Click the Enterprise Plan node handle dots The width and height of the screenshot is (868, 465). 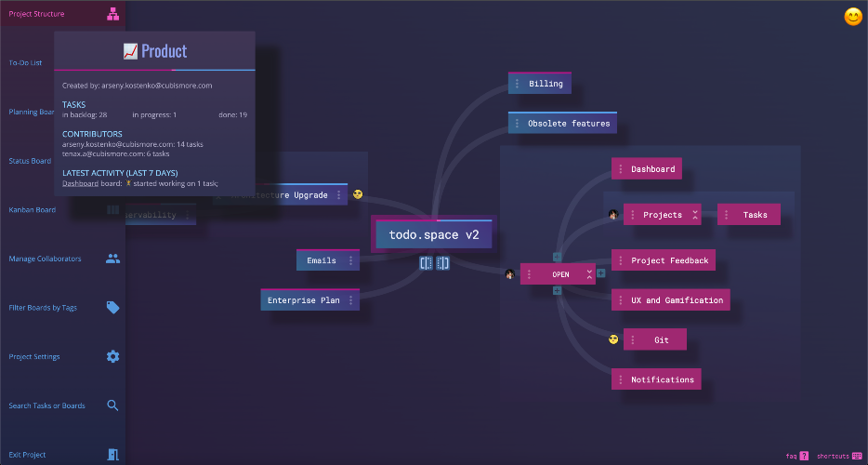pos(350,299)
